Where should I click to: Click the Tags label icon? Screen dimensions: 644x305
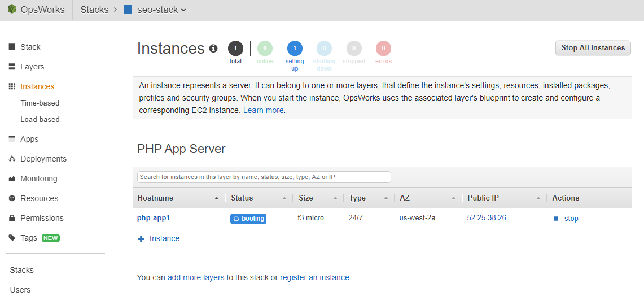point(12,238)
